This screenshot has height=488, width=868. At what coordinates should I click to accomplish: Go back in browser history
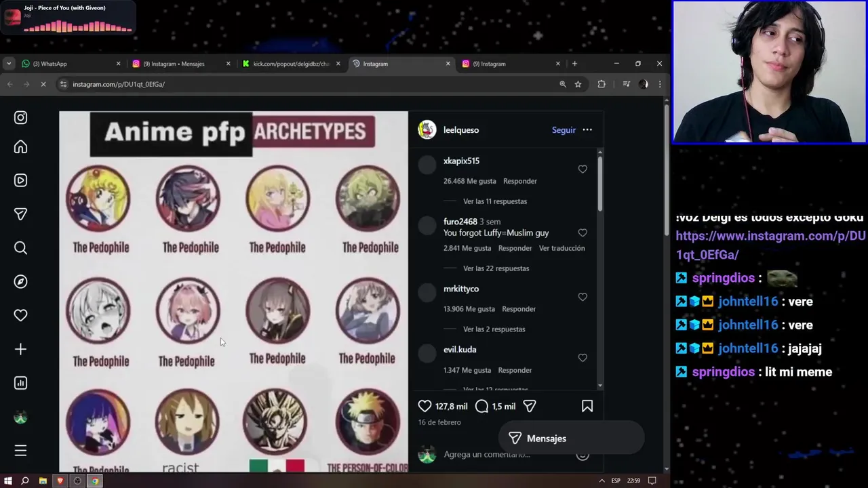point(9,84)
